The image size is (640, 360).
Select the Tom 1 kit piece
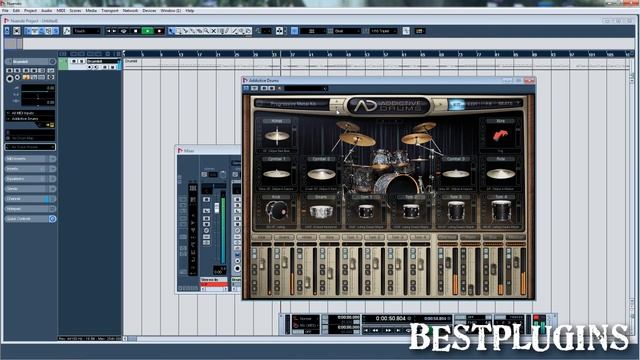pyautogui.click(x=366, y=212)
